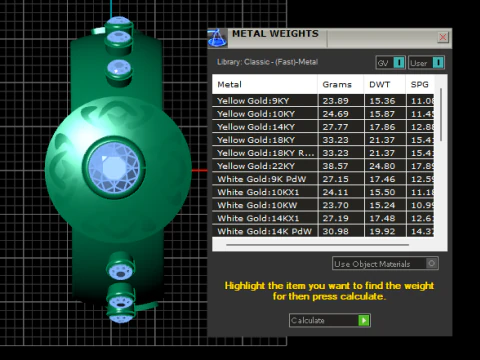The image size is (480, 360).
Task: Select the Yellow Gold:9KY row
Action: [x=323, y=101]
